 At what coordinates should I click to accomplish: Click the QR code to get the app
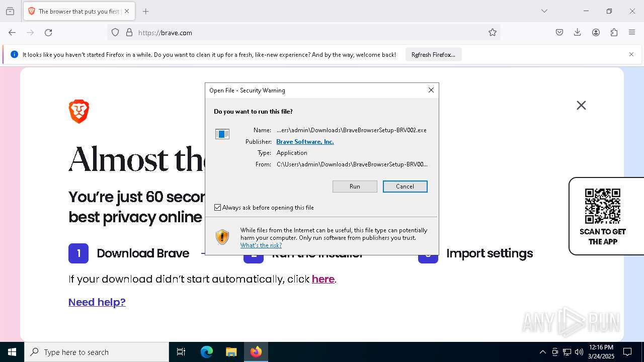(603, 206)
